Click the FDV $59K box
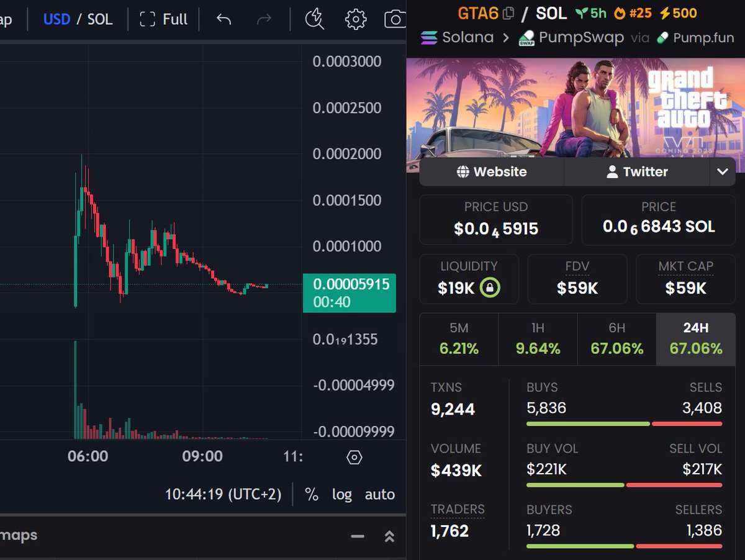 click(577, 279)
